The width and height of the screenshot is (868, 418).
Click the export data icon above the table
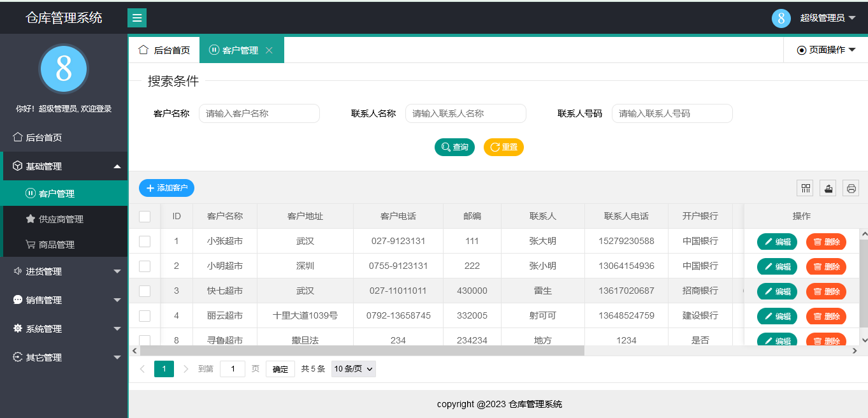pyautogui.click(x=827, y=188)
